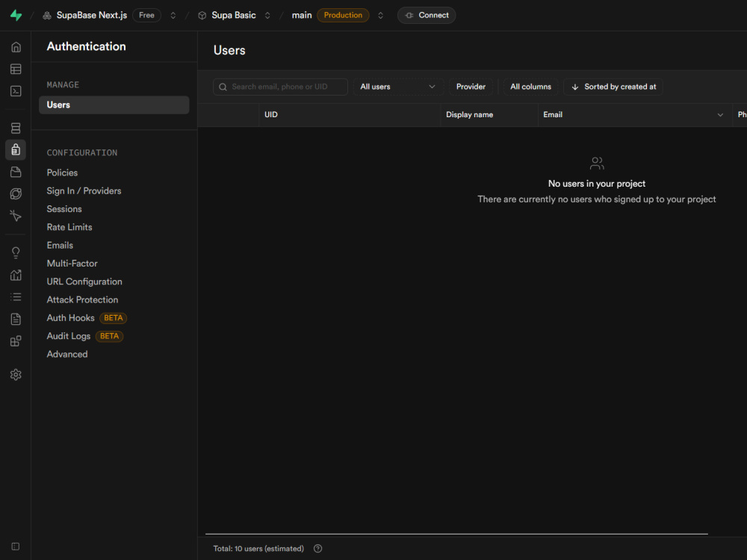Open the Provider filter

click(471, 87)
